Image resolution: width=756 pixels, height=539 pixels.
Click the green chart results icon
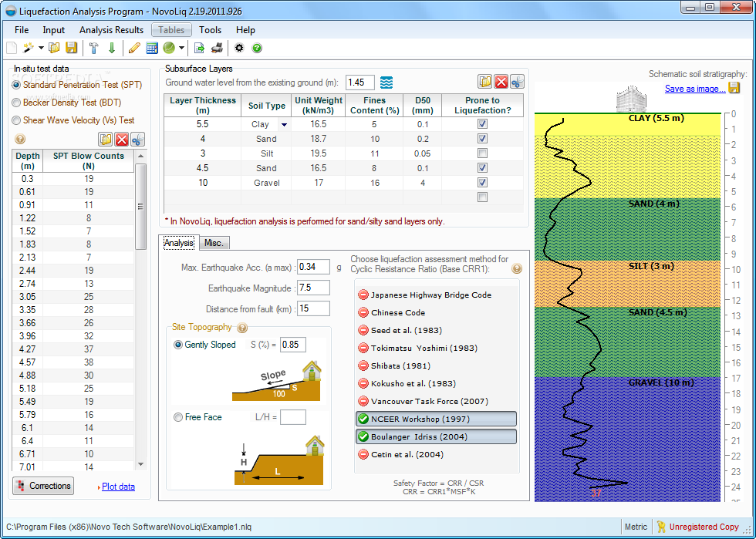click(169, 48)
